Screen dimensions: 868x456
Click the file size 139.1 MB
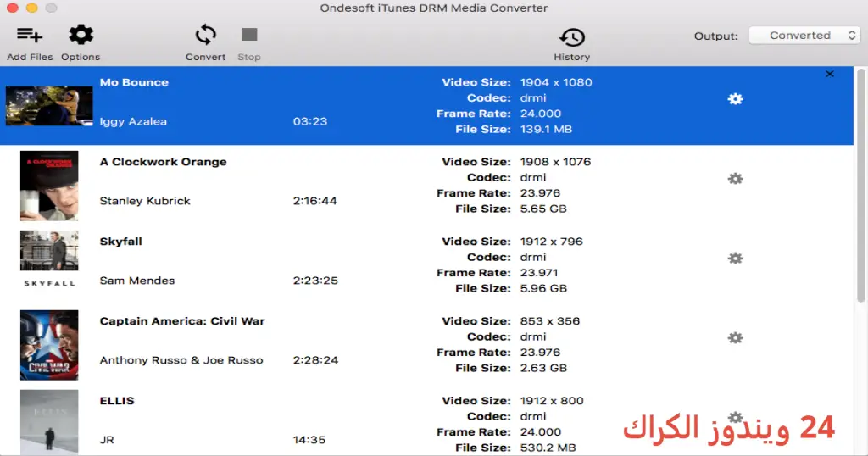(x=546, y=130)
